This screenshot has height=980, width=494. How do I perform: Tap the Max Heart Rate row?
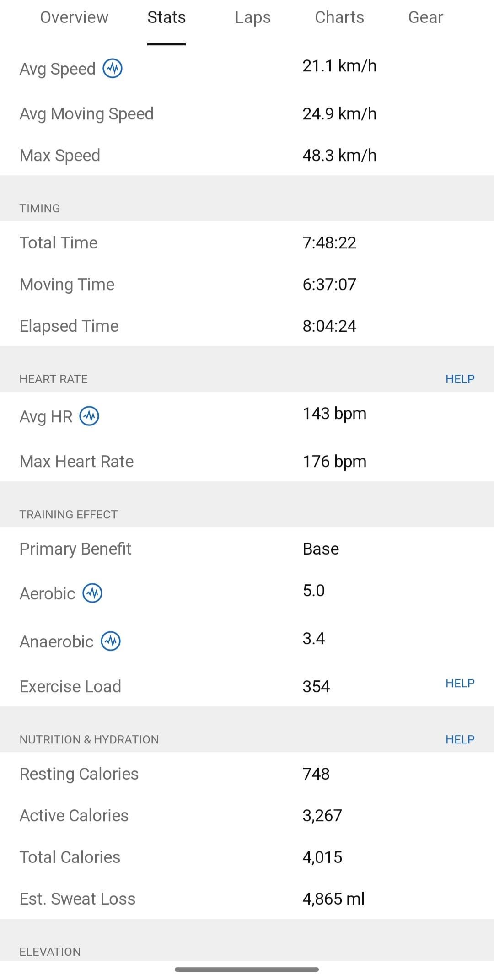point(247,461)
